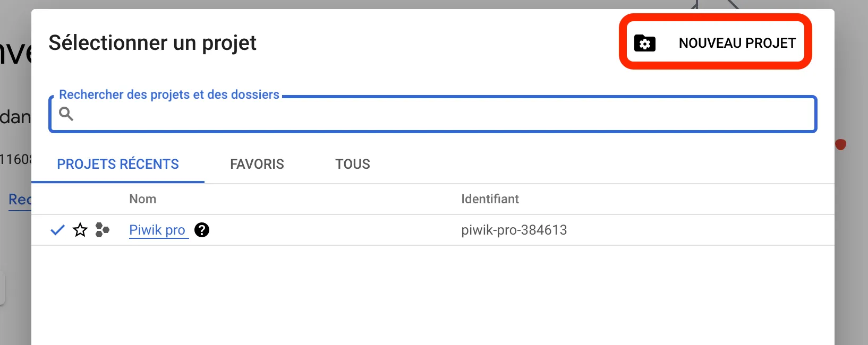Click the red notification dot on the right
The image size is (868, 345).
pos(841,144)
